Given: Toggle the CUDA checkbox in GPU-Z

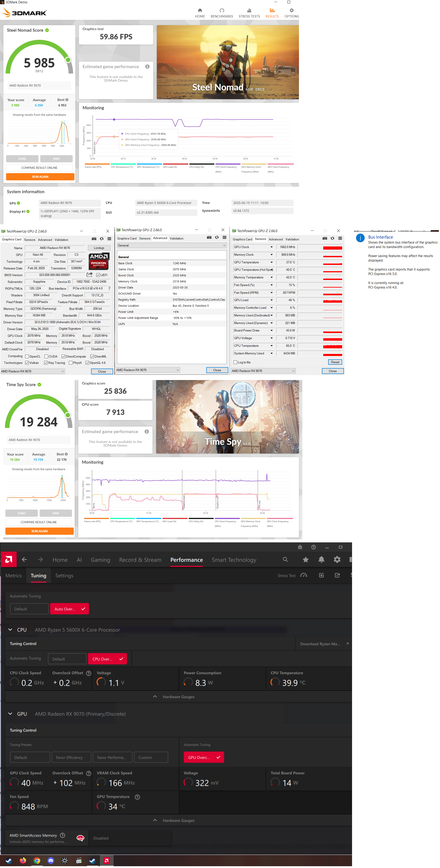Looking at the screenshot, I should click(46, 356).
